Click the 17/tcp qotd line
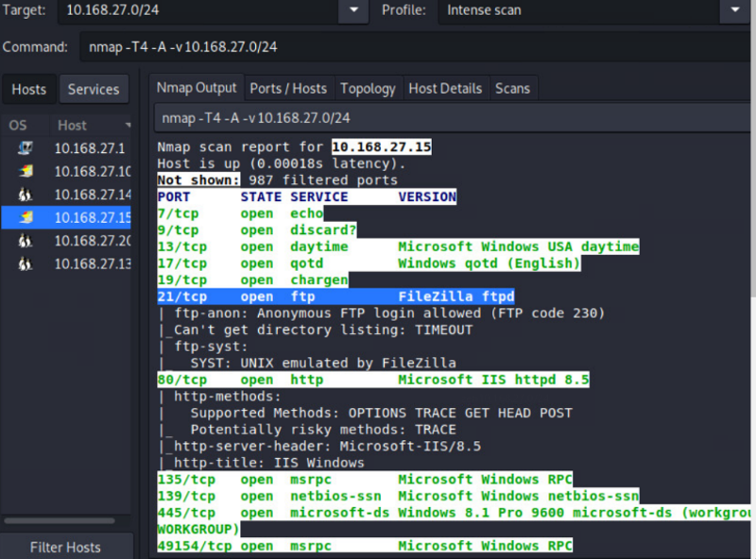756x559 pixels. (369, 263)
